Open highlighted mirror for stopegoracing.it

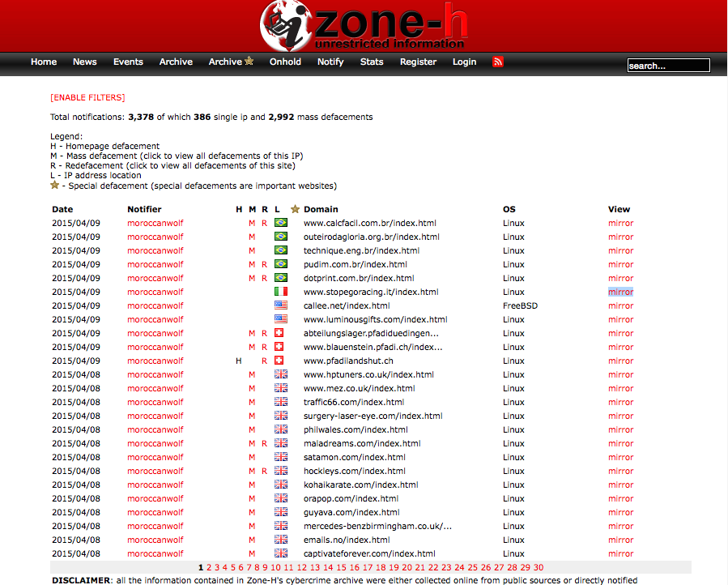pos(621,292)
